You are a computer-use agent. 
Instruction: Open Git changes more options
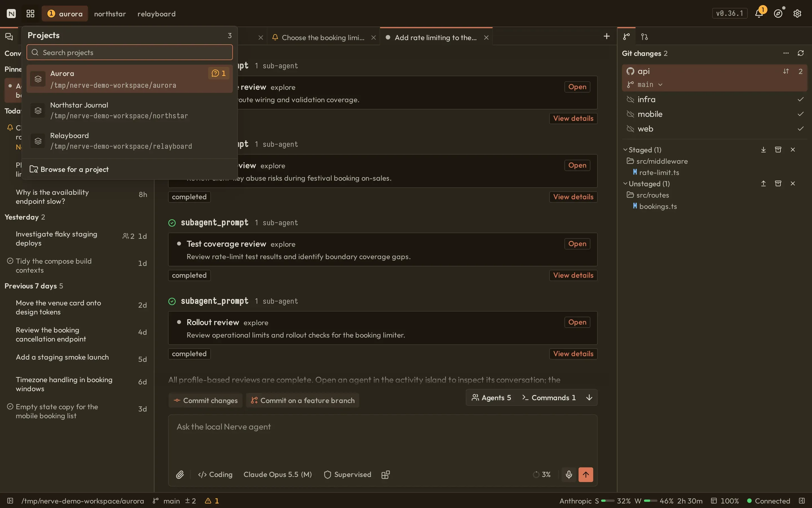point(786,53)
